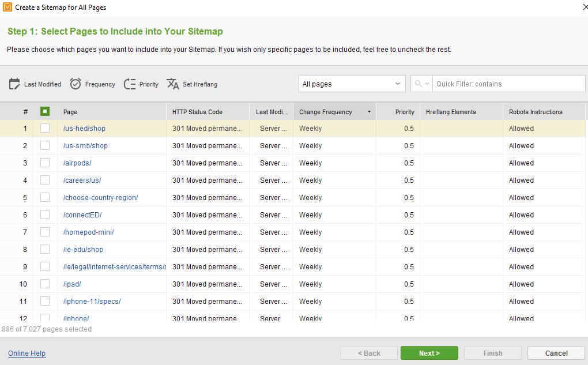This screenshot has width=588, height=365.
Task: Click the Frequency clock icon
Action: [76, 84]
